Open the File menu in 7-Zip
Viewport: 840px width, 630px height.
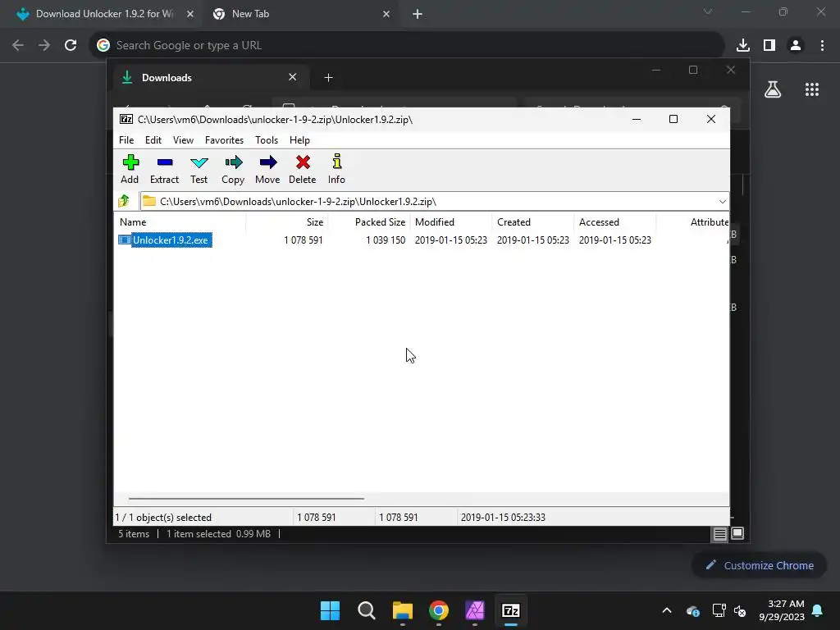(x=126, y=139)
